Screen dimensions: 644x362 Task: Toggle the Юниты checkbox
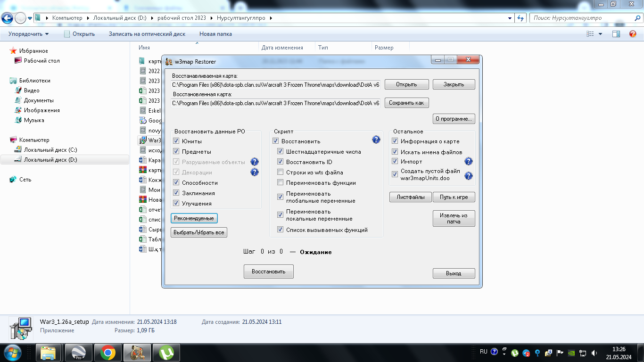pos(176,141)
